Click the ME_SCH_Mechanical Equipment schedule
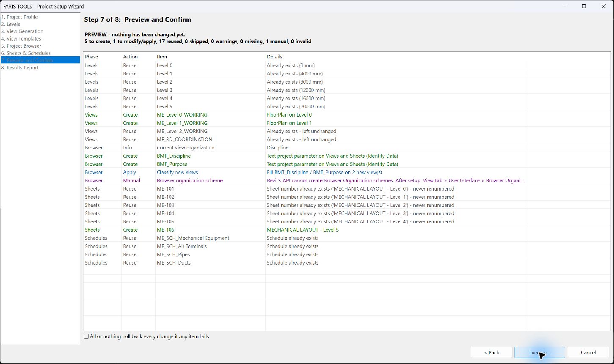This screenshot has height=364, width=614. 193,238
